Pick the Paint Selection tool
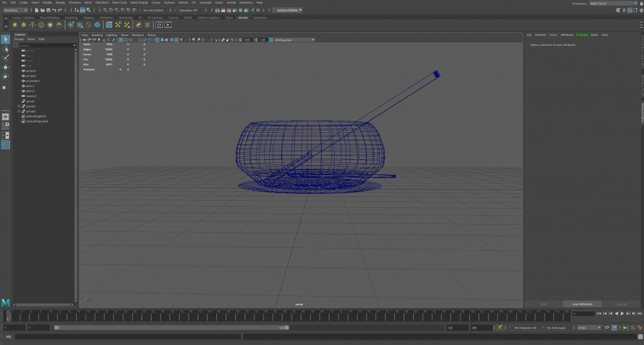 (x=6, y=58)
